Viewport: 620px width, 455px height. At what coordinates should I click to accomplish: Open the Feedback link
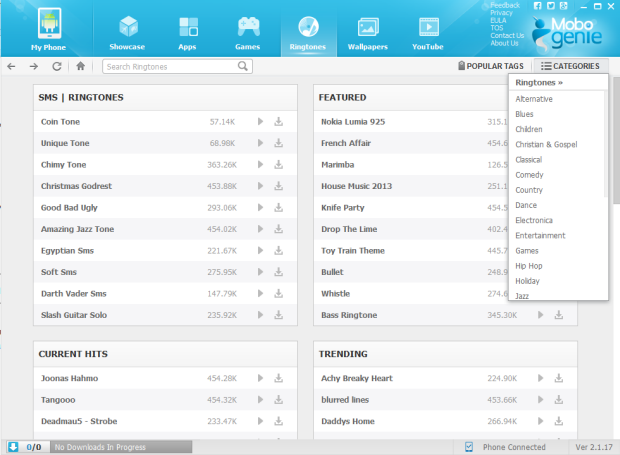pyautogui.click(x=505, y=5)
